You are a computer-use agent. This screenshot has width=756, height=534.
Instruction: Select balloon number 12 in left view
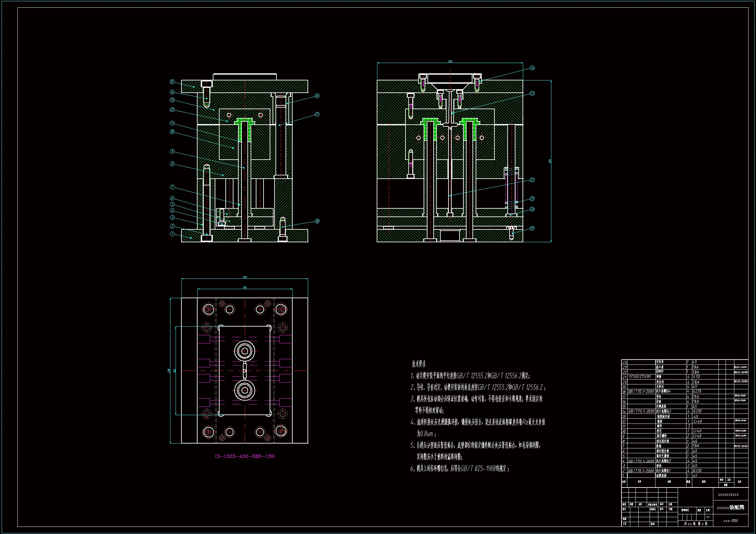tap(172, 110)
